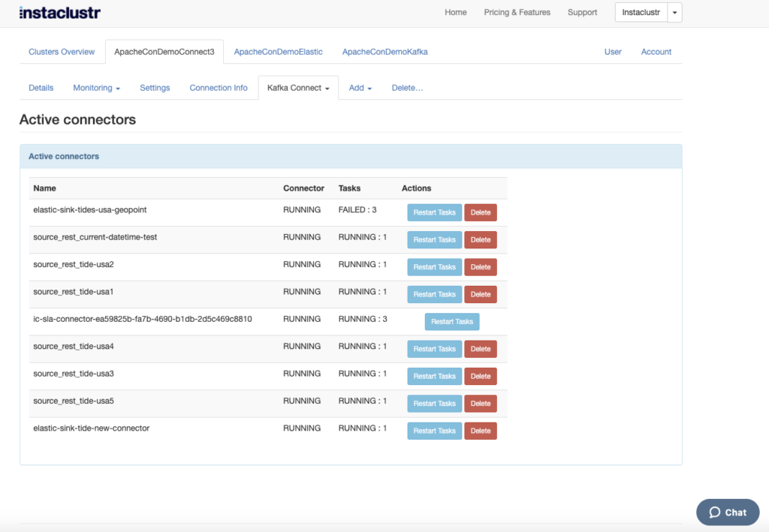Delete the source_rest_tide-usa3 connector
This screenshot has height=532, width=769.
coord(481,376)
